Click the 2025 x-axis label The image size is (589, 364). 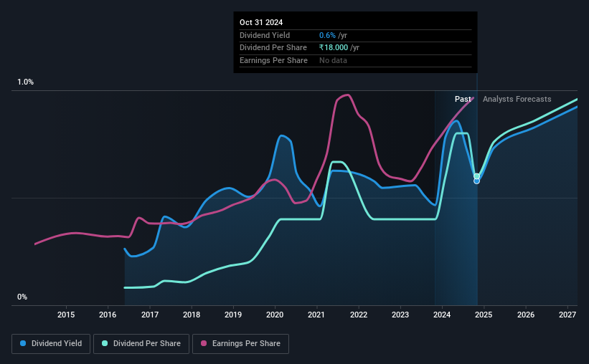[484, 315]
